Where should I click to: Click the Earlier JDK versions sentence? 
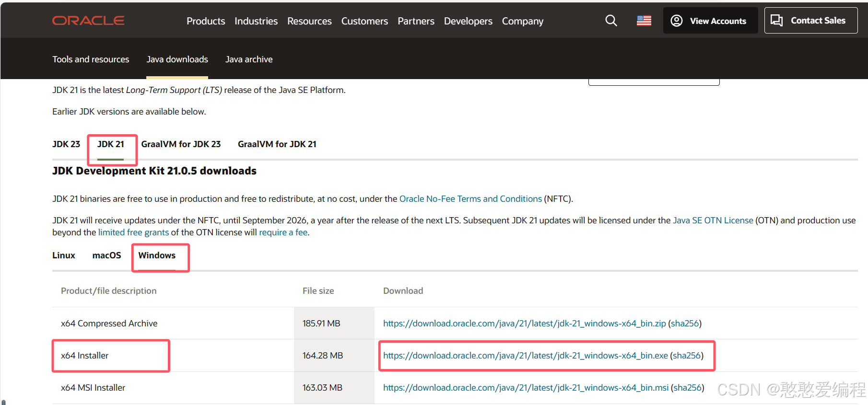[x=129, y=112]
